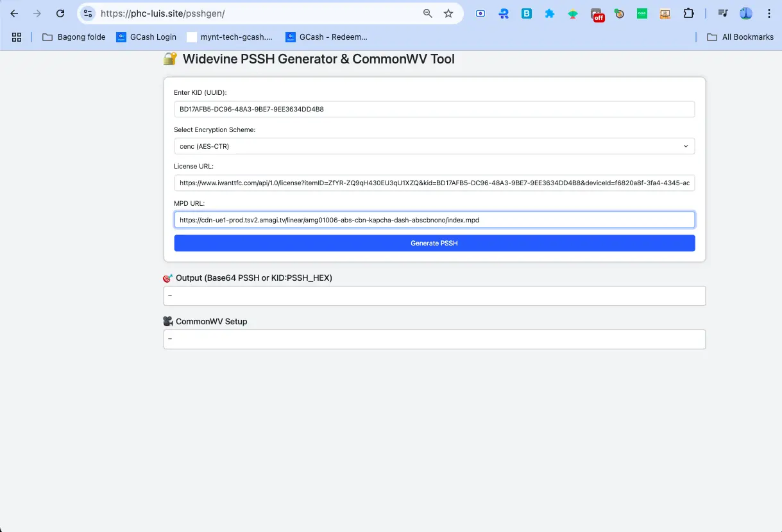Open the All Bookmarks folder
Image resolution: width=782 pixels, height=532 pixels.
pyautogui.click(x=740, y=37)
